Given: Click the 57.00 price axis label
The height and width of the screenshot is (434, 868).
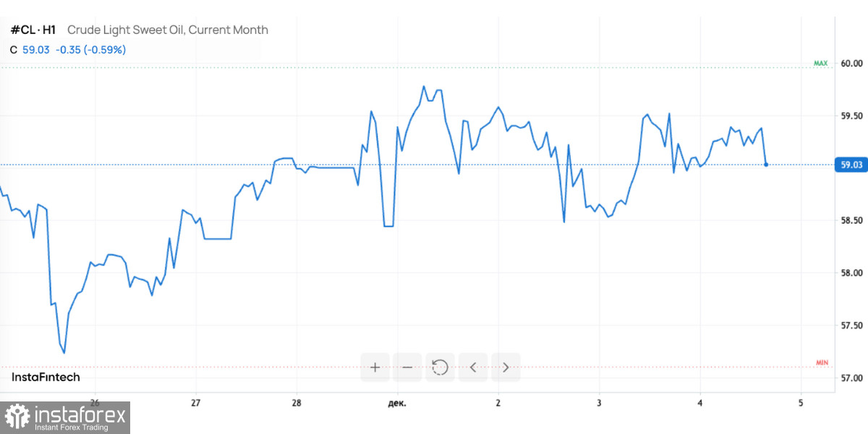Looking at the screenshot, I should 852,378.
